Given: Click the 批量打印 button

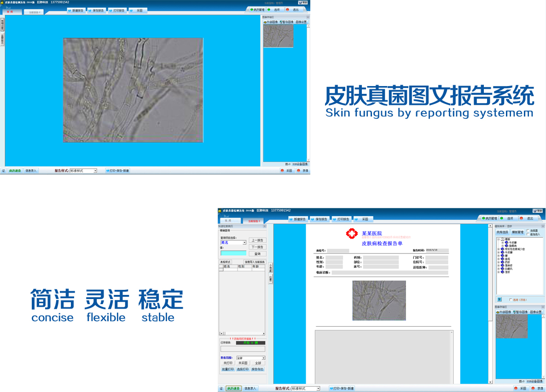Looking at the screenshot, I should point(228,369).
